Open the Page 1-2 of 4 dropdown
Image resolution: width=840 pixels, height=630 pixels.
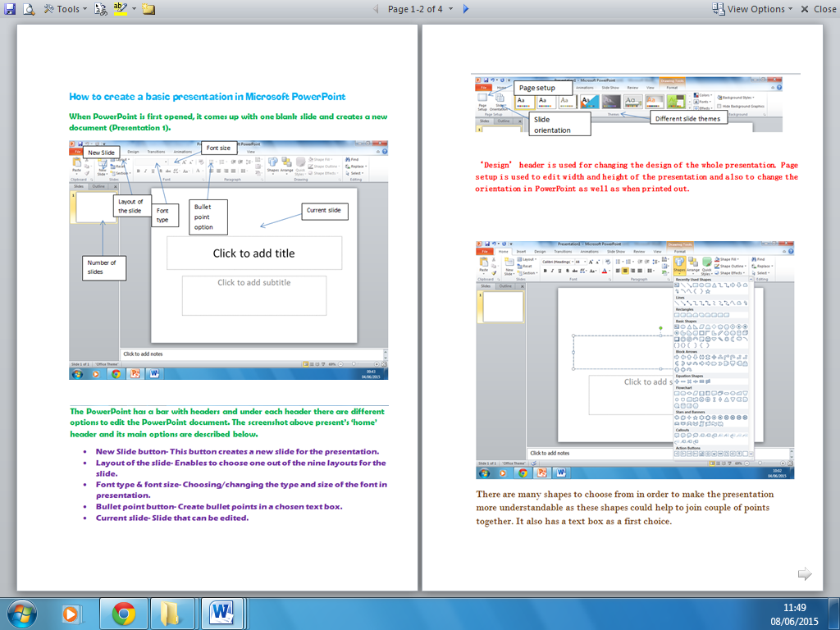click(421, 8)
